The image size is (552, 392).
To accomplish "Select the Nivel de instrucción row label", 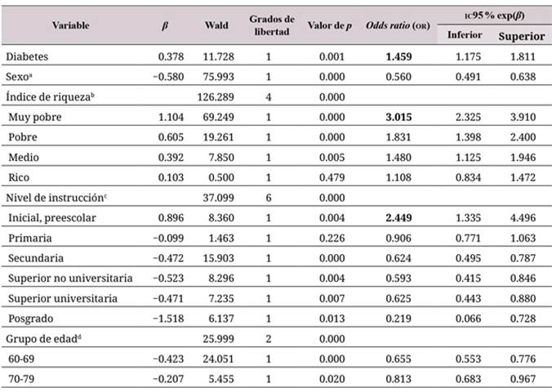I will click(x=56, y=197).
